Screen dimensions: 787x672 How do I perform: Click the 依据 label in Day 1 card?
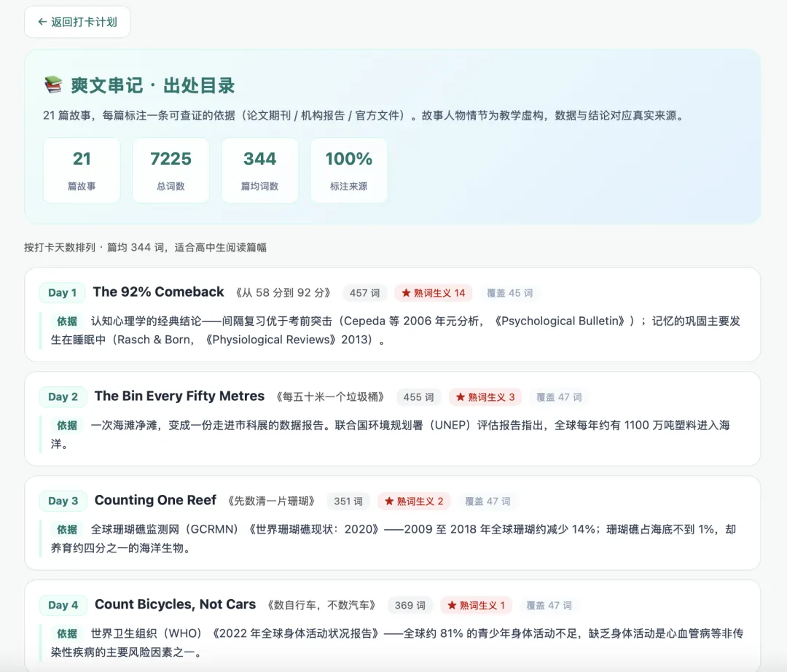point(67,321)
